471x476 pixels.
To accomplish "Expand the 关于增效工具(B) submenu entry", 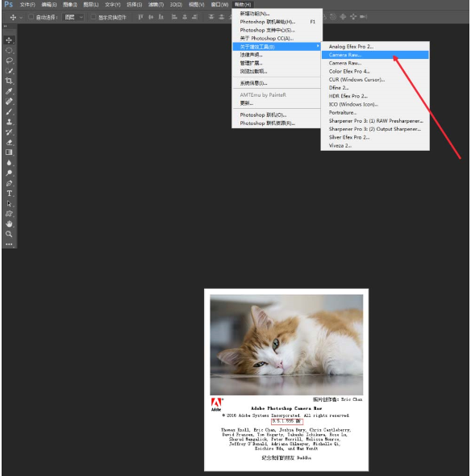I will [x=276, y=47].
